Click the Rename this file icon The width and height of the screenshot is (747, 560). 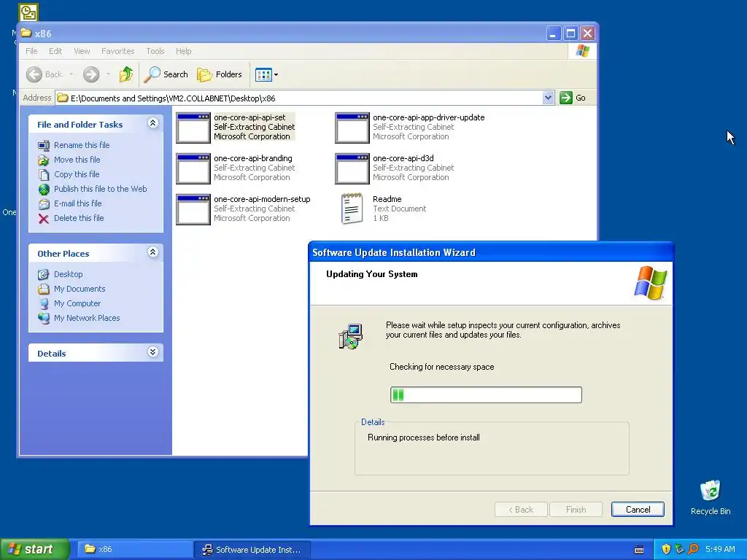(43, 145)
